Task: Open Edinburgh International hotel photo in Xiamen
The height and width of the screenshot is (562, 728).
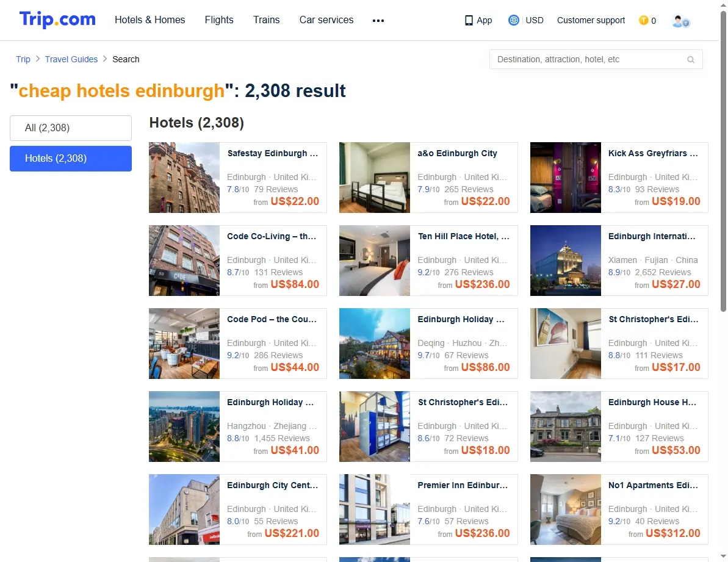Action: [x=566, y=261]
